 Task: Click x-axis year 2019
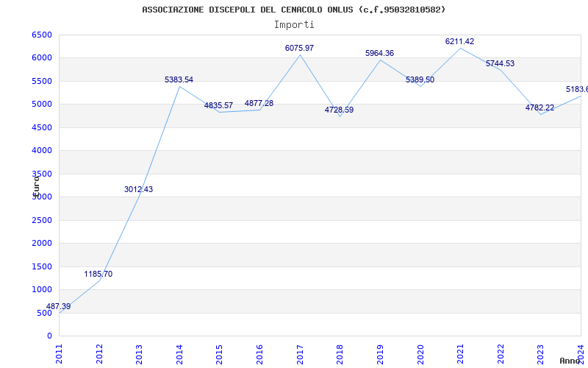pos(380,354)
